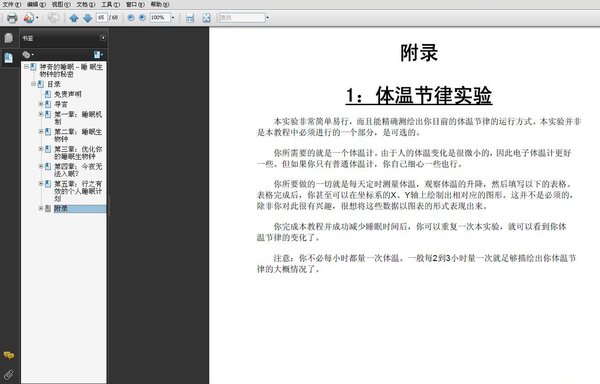Image resolution: width=600 pixels, height=384 pixels.
Task: Click the Print toolbar icon
Action: (x=12, y=18)
